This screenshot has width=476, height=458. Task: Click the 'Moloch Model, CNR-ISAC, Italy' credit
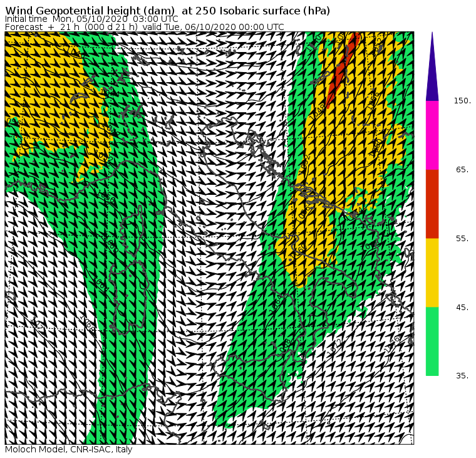pos(69,449)
